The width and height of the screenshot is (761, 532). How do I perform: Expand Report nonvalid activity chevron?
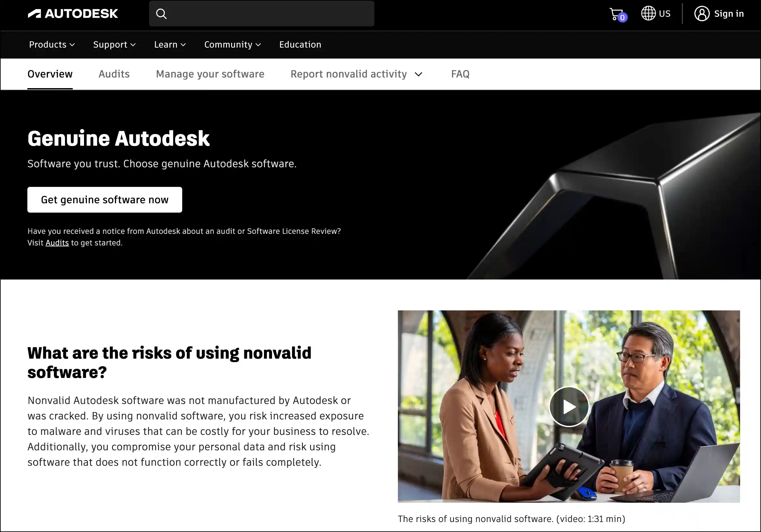click(x=418, y=74)
